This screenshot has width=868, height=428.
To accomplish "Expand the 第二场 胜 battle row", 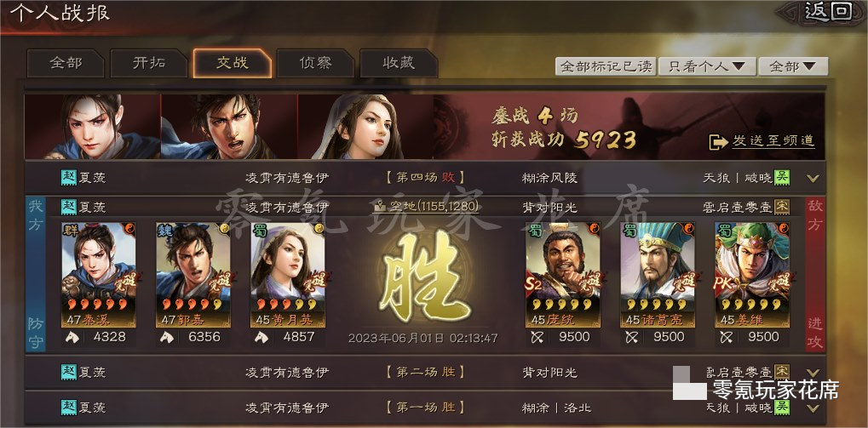I will click(x=813, y=373).
